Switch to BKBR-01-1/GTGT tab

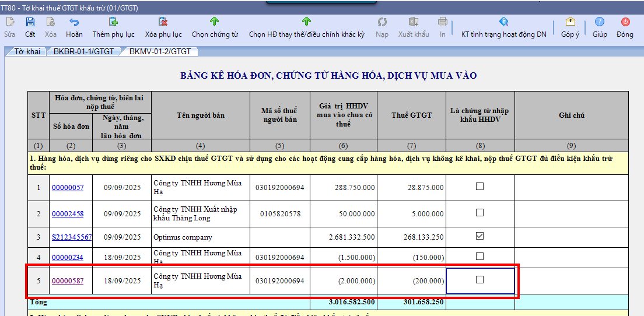tap(83, 51)
